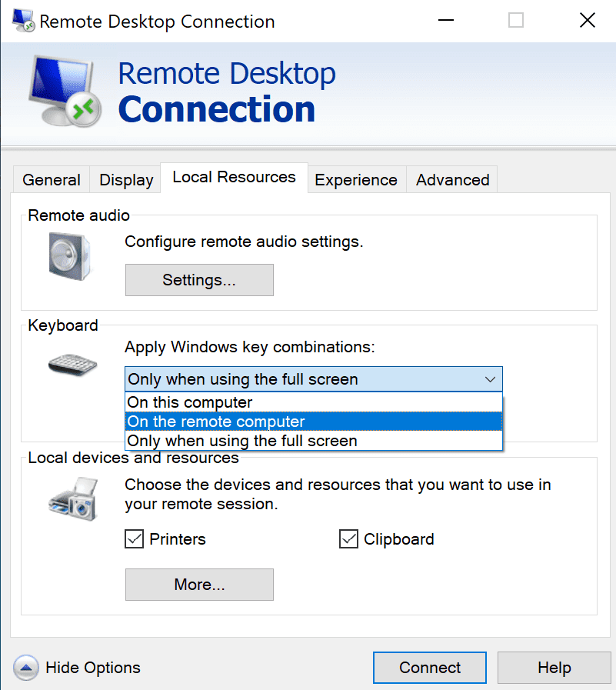
Task: Open the Advanced tab
Action: (x=451, y=179)
